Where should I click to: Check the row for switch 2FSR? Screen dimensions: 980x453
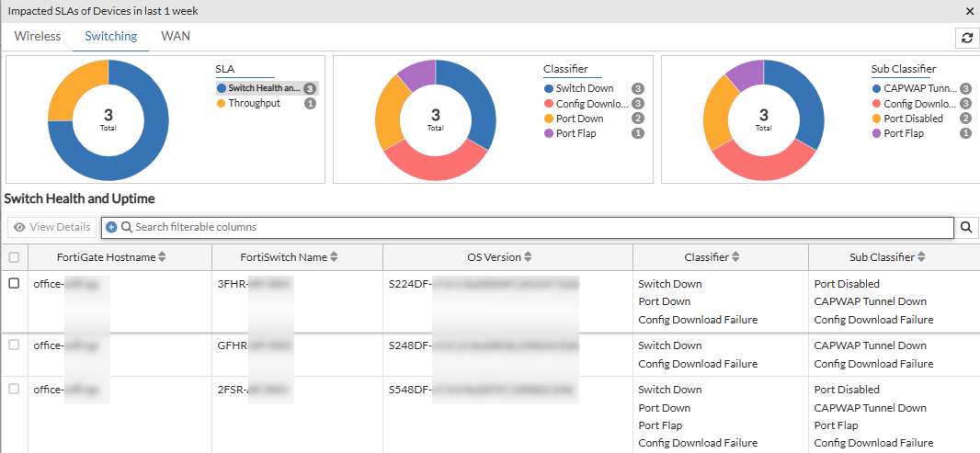pos(14,389)
